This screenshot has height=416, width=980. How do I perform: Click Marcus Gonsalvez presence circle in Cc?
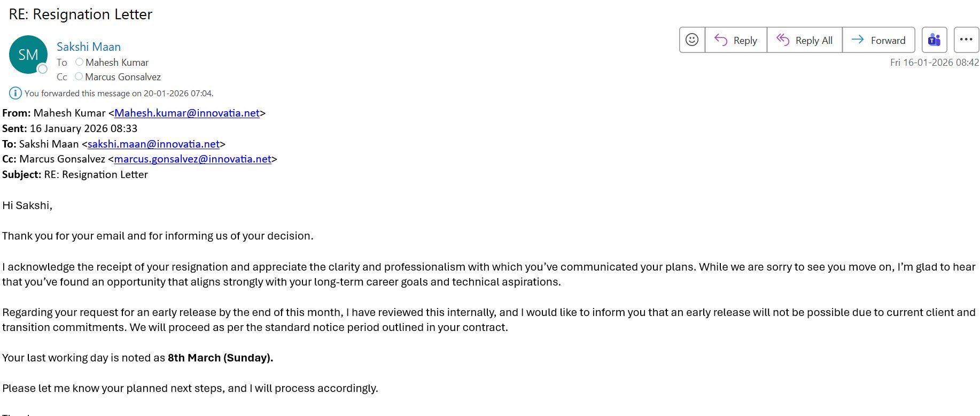point(79,76)
